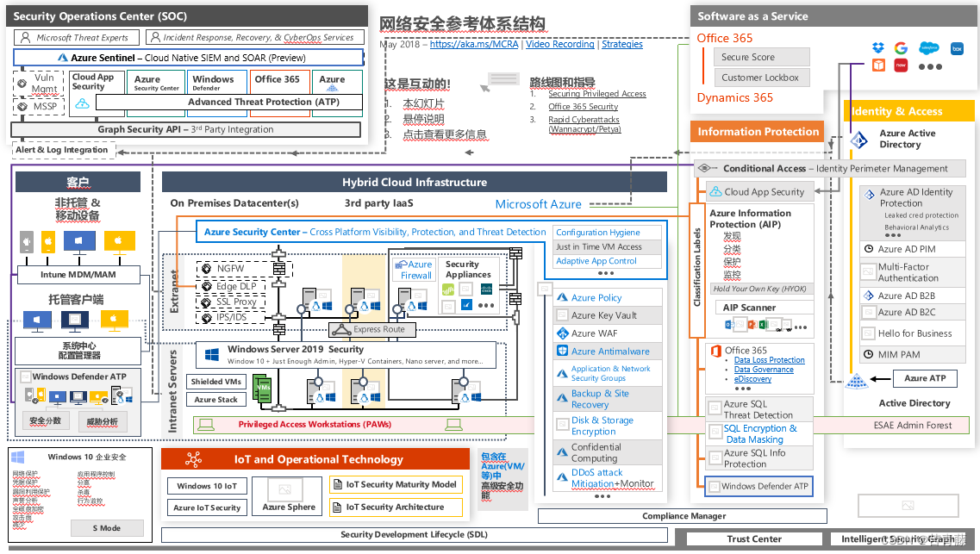Open the eDiscovery link

pos(752,379)
